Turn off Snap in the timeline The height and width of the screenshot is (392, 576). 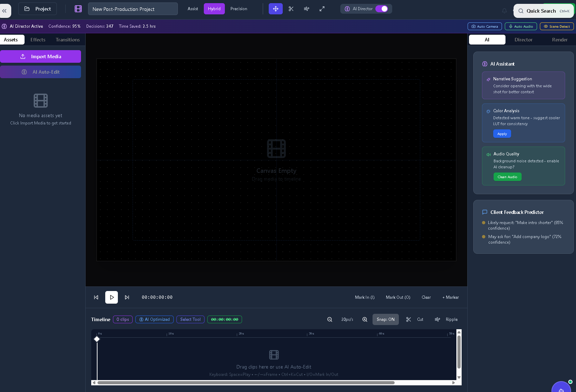point(386,319)
